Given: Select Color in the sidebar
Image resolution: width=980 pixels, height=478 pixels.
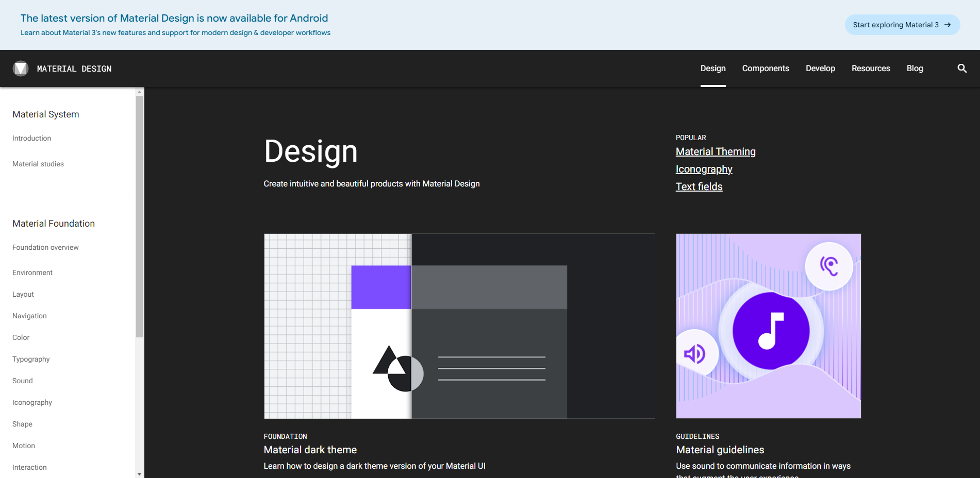Looking at the screenshot, I should pos(21,337).
